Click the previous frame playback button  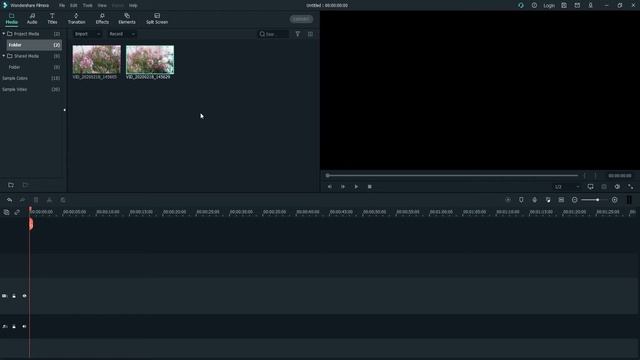click(329, 187)
